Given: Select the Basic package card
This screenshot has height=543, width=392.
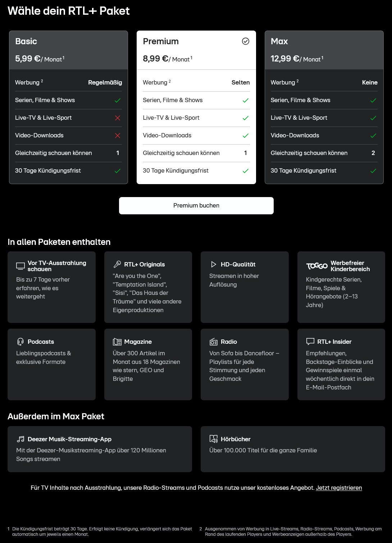Looking at the screenshot, I should [x=68, y=50].
